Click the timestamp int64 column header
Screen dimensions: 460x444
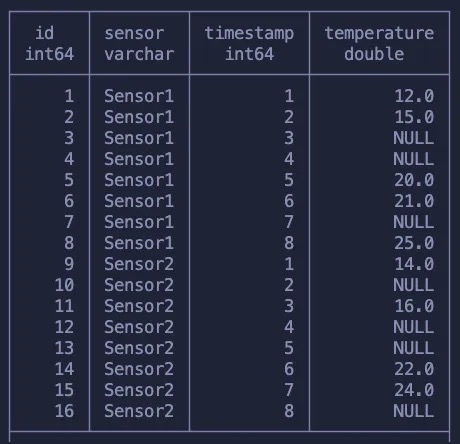pos(249,43)
